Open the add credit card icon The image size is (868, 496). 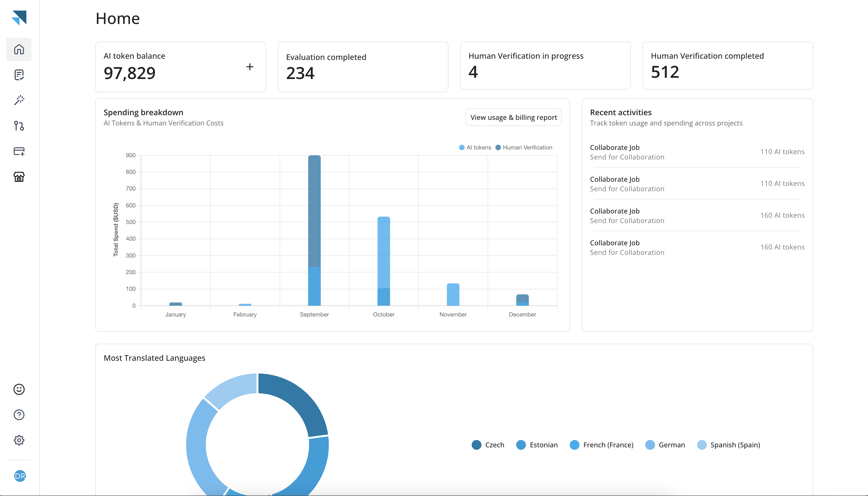[x=19, y=151]
